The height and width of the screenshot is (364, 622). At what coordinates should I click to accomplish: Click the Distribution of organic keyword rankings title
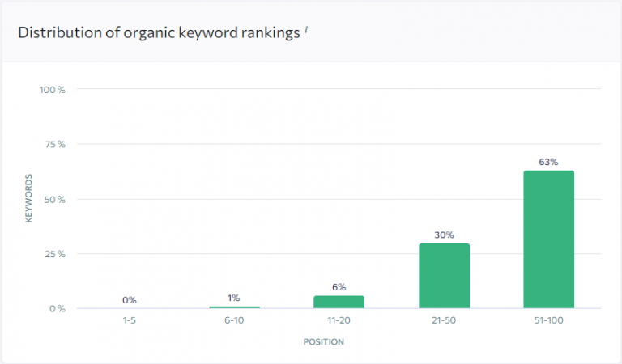pyautogui.click(x=159, y=32)
